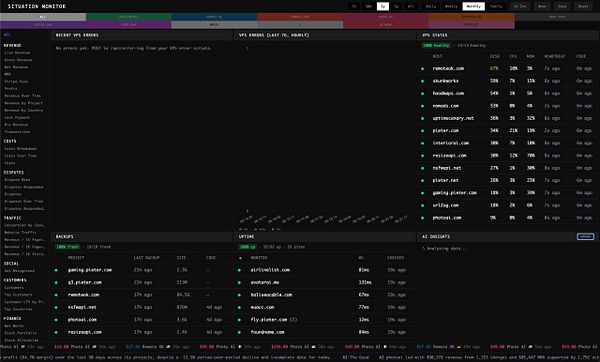Click green status dot for pieter.com host
Image resolution: width=600 pixels, height=362 pixels.
click(x=422, y=131)
